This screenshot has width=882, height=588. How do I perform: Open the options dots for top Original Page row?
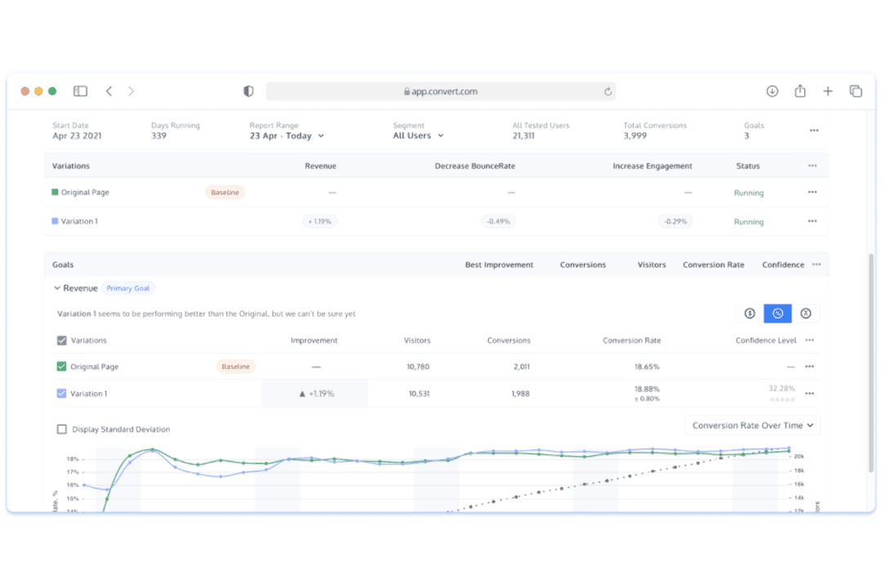pos(813,193)
